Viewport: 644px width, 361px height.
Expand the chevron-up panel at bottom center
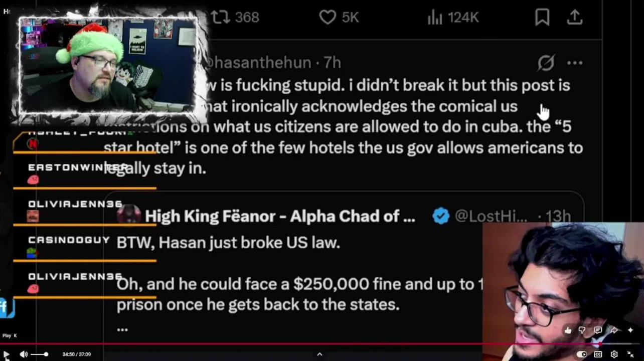[319, 354]
